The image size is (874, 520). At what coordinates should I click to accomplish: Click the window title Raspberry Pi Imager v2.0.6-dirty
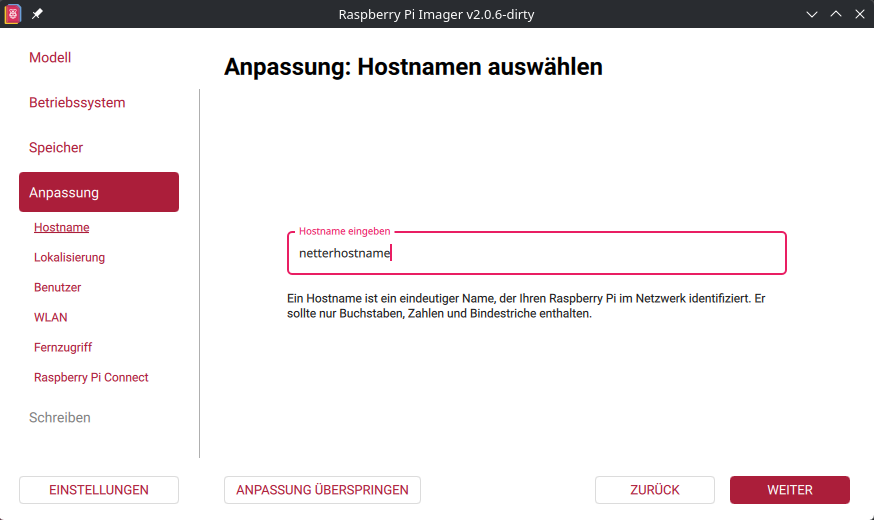coord(436,14)
